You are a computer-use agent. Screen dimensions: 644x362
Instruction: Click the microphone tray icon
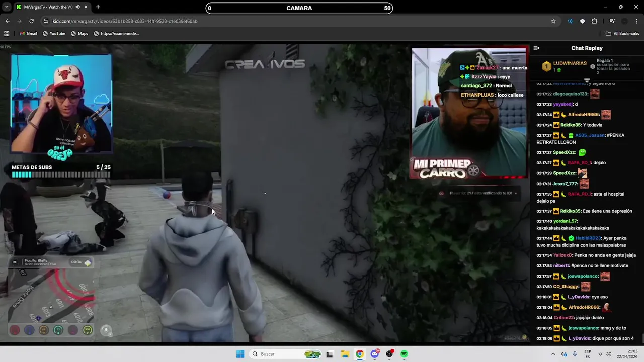point(575,354)
